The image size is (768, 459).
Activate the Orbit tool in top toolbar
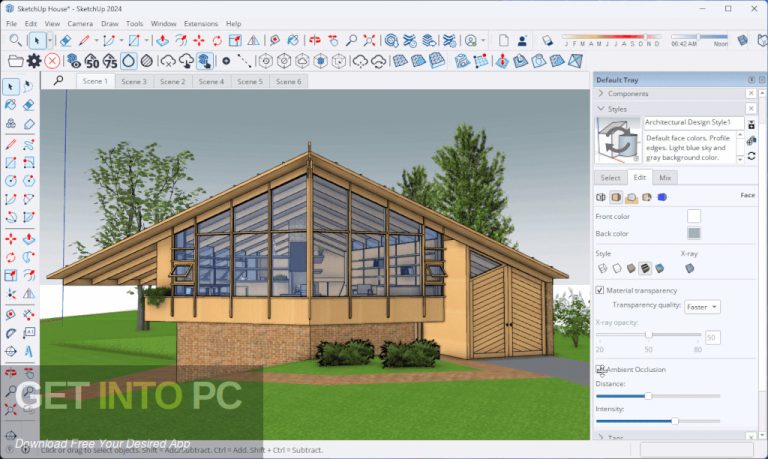315,41
